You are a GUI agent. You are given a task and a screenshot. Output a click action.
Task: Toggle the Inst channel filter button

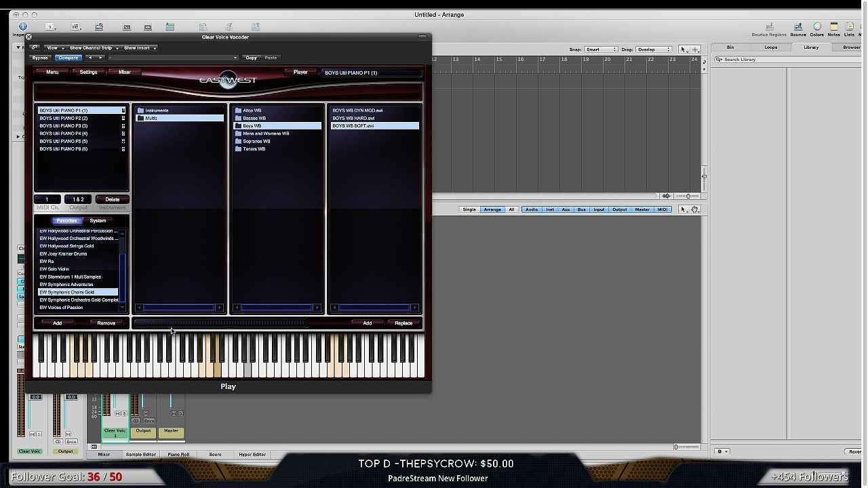[550, 209]
